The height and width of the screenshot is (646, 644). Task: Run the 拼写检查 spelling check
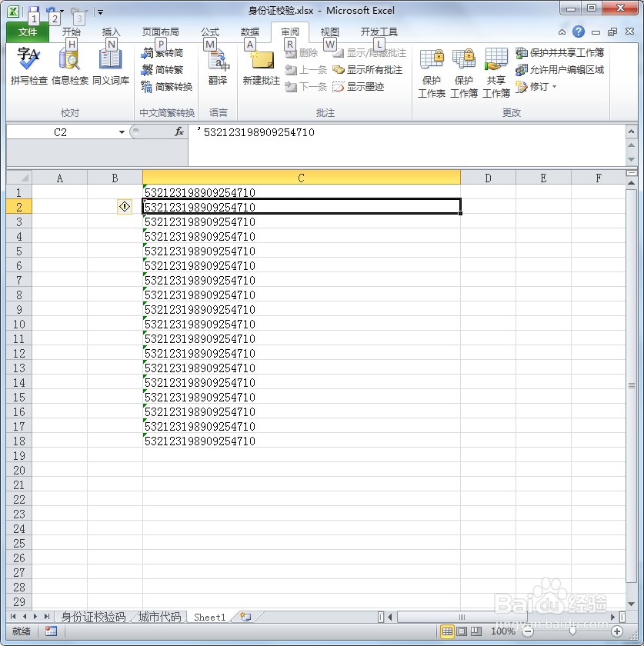pyautogui.click(x=29, y=66)
